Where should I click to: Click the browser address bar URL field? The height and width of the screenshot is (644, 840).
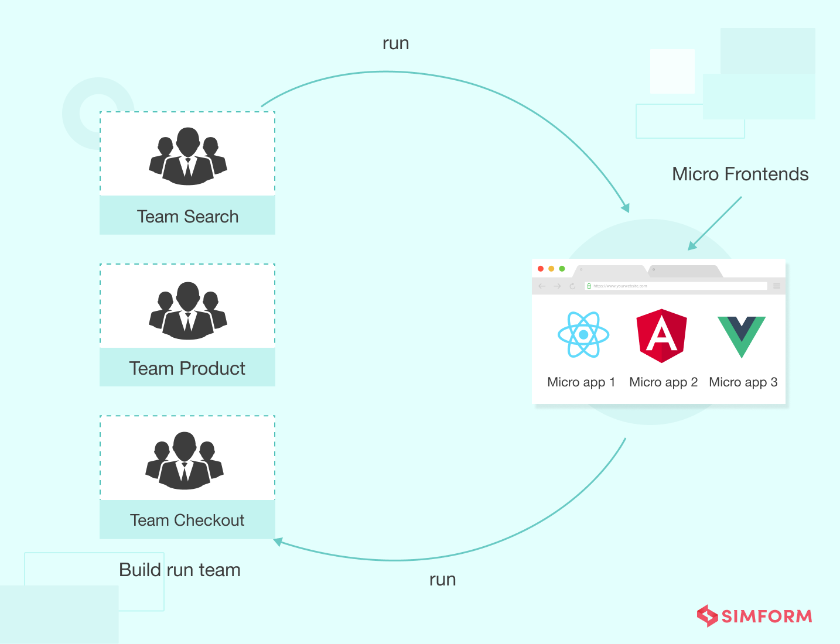click(x=676, y=286)
